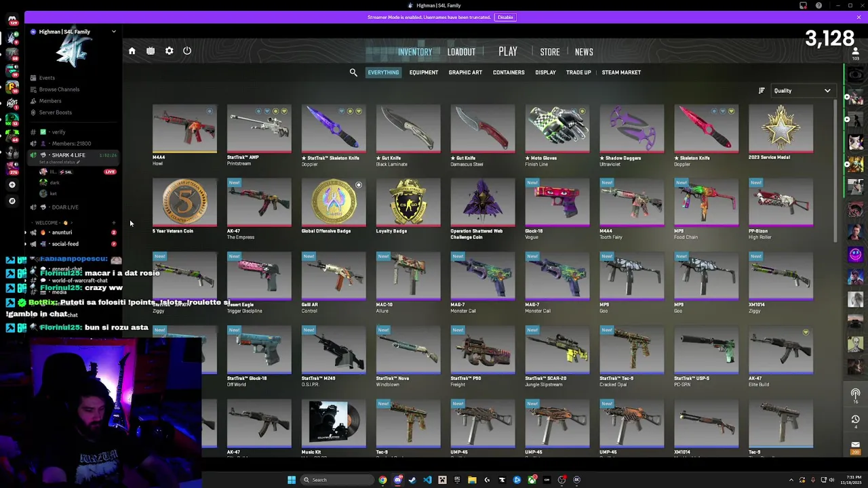Switch to the INVENTORY tab
Screen dimensions: 868x488
click(x=414, y=52)
